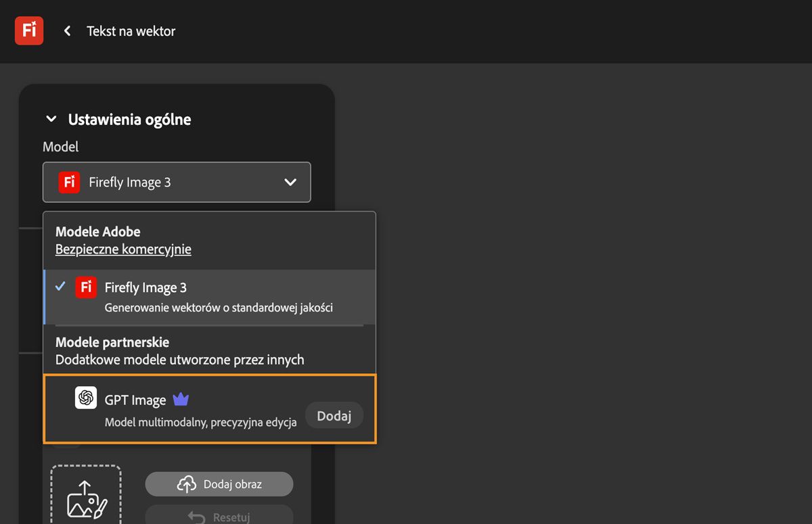812x524 pixels.
Task: Click the Tekst na wektor title
Action: (131, 31)
